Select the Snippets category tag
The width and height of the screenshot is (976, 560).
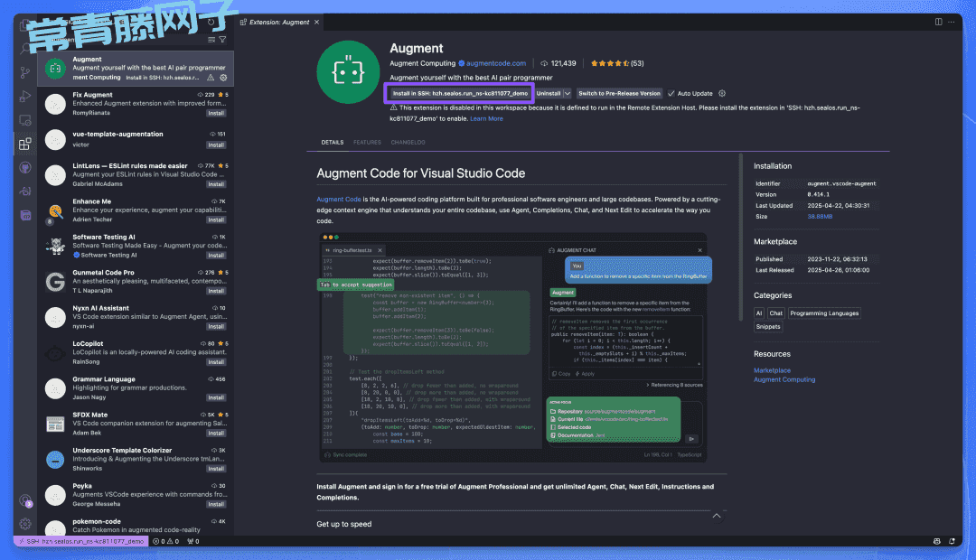768,327
